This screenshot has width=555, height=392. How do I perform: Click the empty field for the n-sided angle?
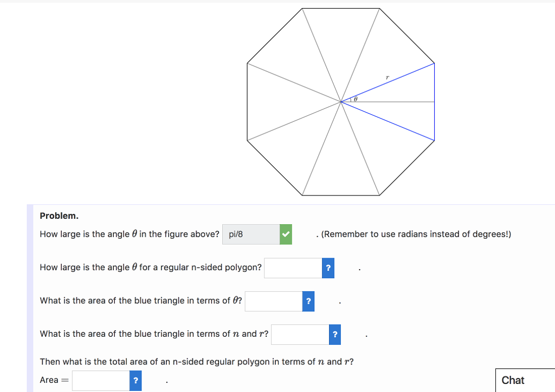(293, 267)
